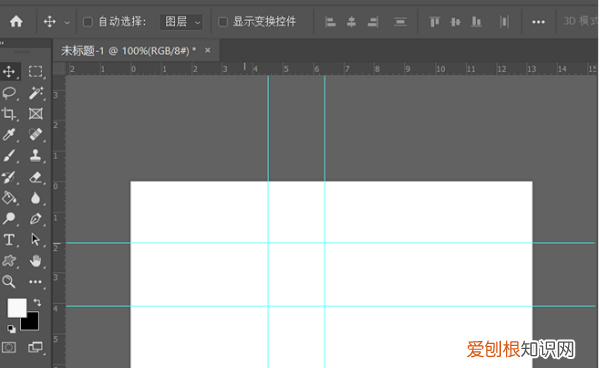Align horizontal centers button
The image size is (600, 368).
[351, 22]
